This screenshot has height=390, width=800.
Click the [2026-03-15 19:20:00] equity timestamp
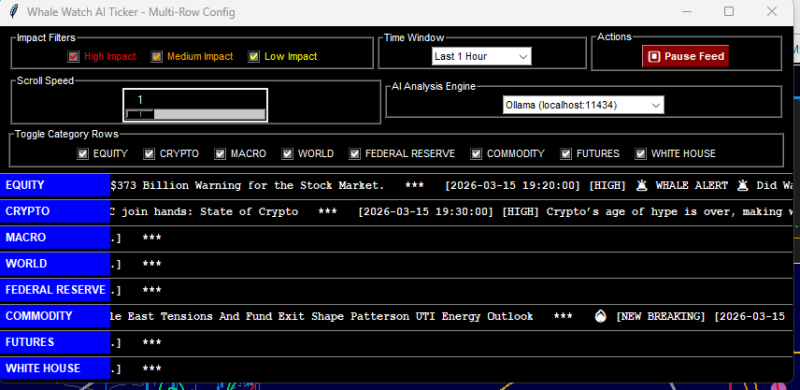click(x=513, y=186)
